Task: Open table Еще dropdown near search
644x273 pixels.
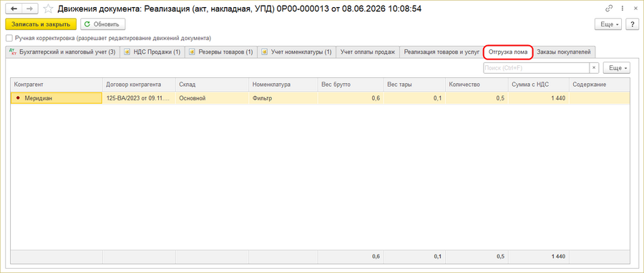Action: tap(616, 68)
